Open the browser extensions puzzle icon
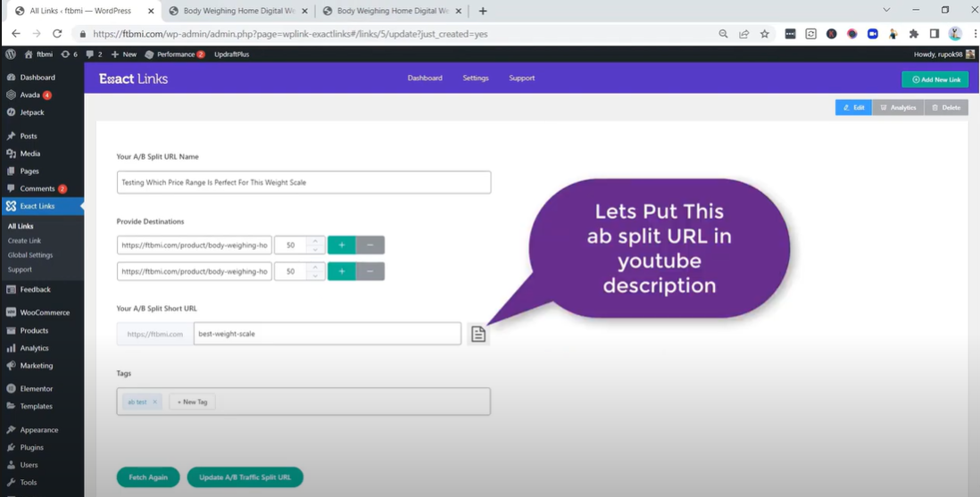This screenshot has height=497, width=980. pos(914,34)
